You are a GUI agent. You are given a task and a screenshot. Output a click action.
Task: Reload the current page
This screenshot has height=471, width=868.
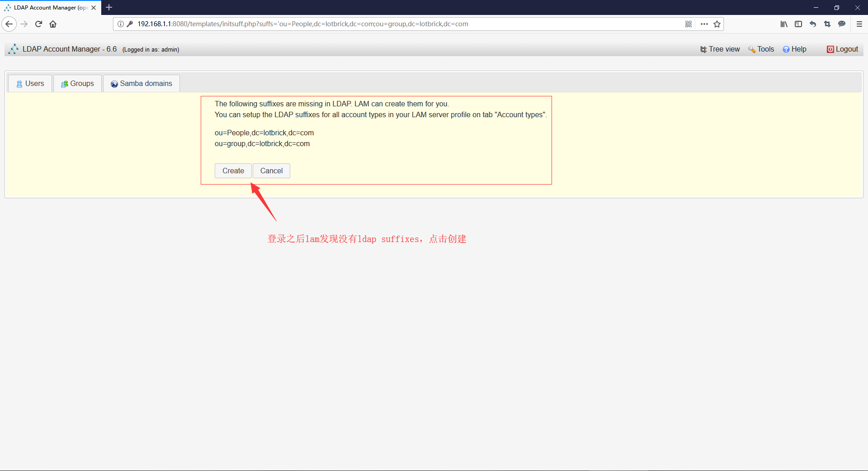tap(38, 24)
